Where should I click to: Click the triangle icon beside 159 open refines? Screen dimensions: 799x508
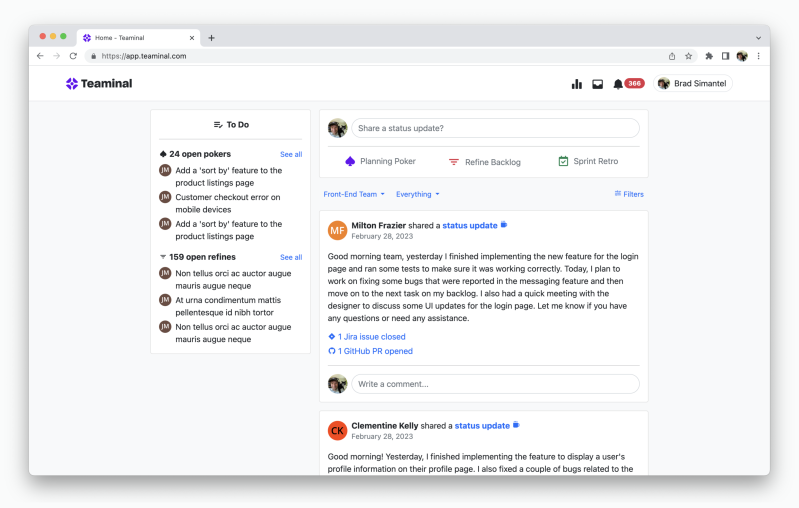point(163,257)
